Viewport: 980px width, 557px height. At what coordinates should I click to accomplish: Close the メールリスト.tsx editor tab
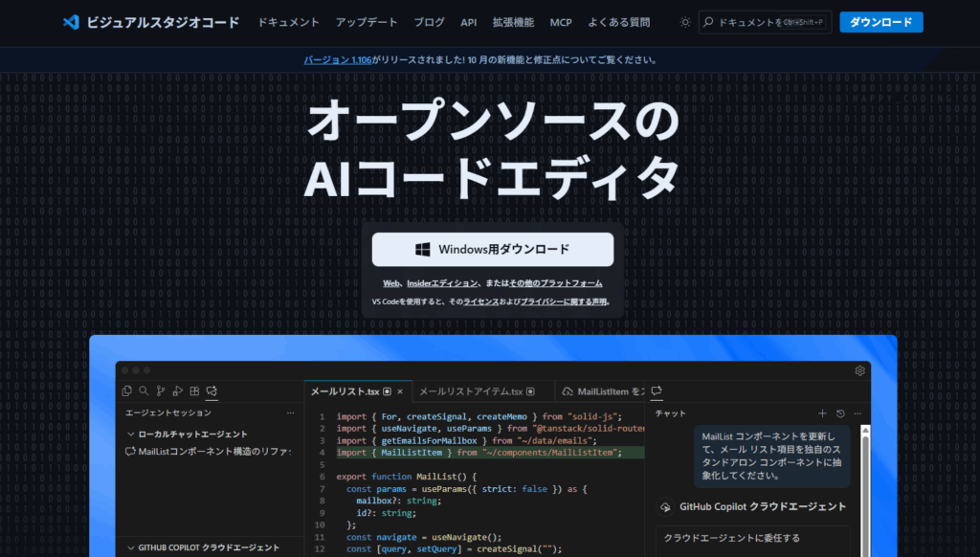[400, 391]
